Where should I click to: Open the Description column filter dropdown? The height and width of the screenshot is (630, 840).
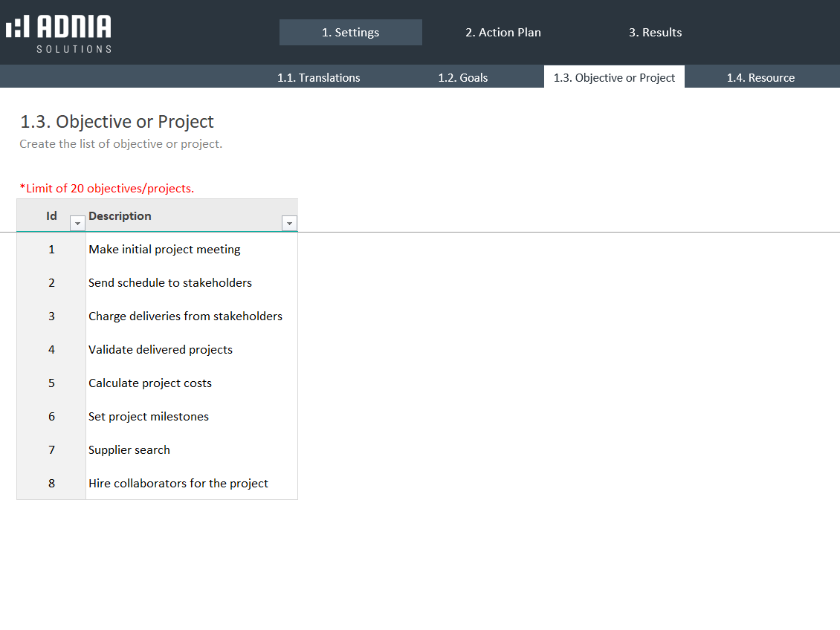289,223
